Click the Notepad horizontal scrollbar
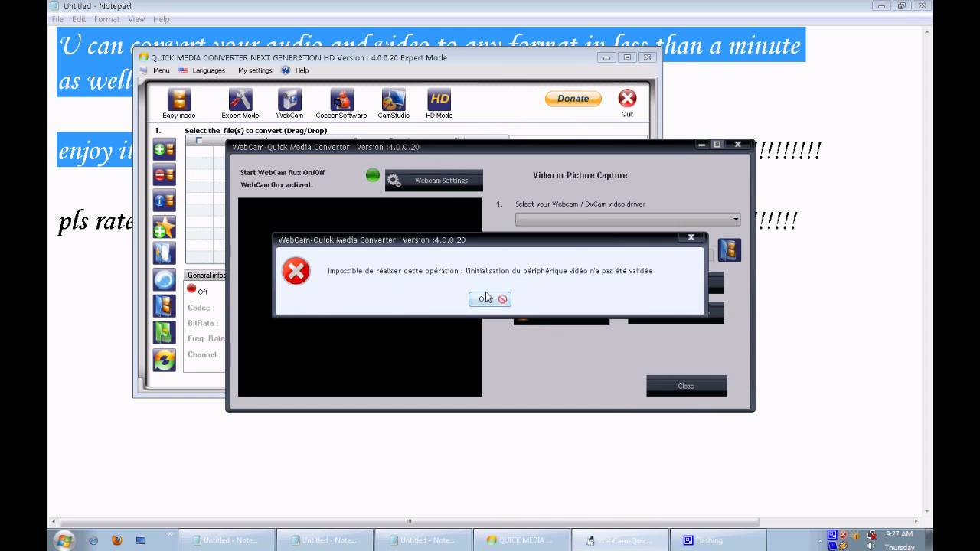 (x=410, y=521)
